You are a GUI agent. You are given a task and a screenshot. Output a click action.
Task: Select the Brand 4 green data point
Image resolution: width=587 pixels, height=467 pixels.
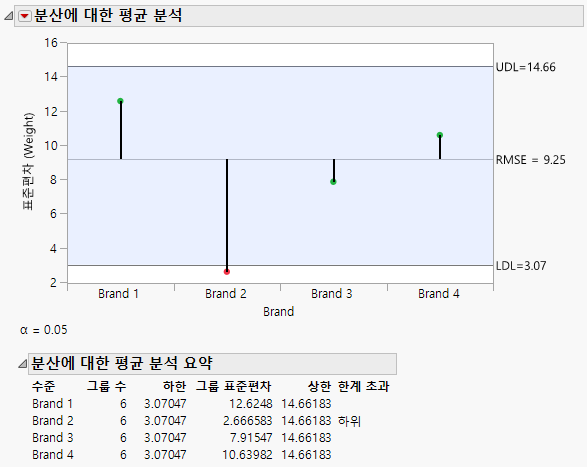(440, 135)
